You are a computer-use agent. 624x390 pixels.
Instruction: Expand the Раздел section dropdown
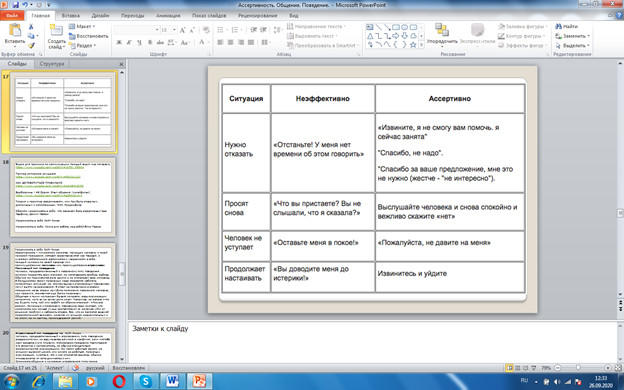pyautogui.click(x=82, y=45)
